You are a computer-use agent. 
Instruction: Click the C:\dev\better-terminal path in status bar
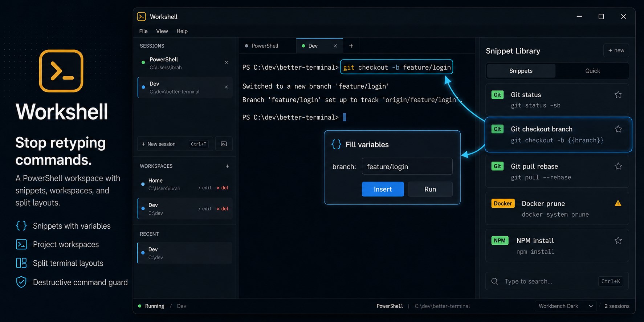click(x=442, y=306)
